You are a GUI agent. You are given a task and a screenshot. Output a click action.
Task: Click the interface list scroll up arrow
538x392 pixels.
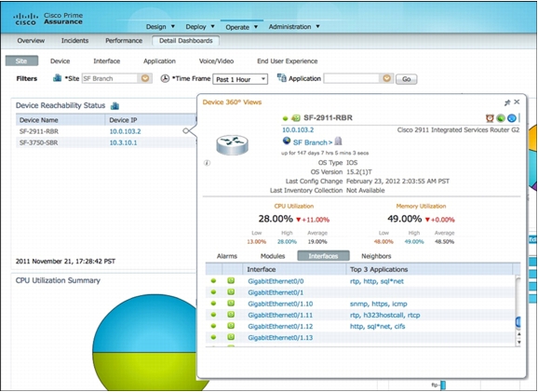(x=518, y=333)
